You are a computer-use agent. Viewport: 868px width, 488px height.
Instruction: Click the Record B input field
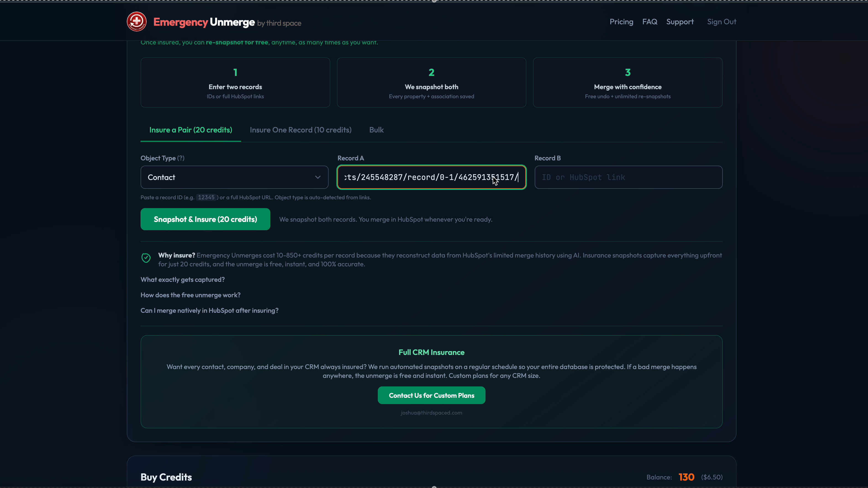[628, 177]
